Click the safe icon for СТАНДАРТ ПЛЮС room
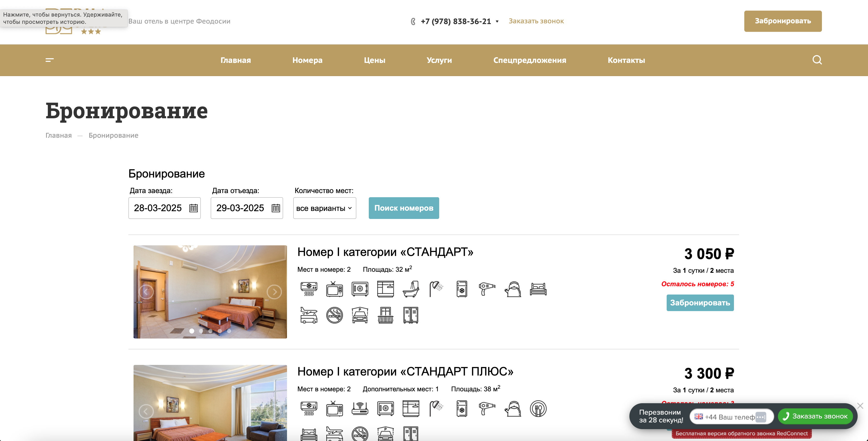868x441 pixels. coord(386,409)
